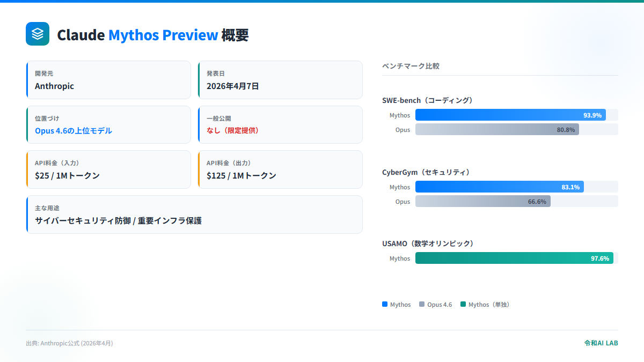644x362 pixels.
Task: Click the "SWE-bench（コーディング）" label
Action: (x=428, y=100)
